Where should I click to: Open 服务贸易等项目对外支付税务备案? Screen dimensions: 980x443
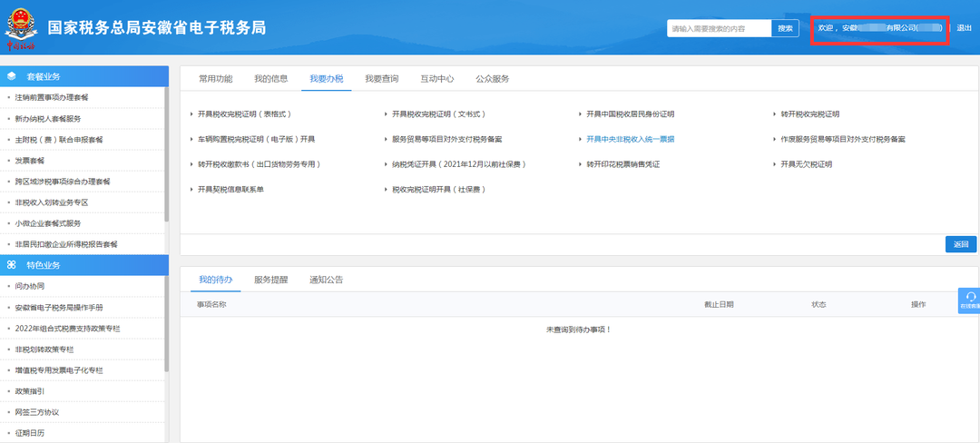(446, 139)
